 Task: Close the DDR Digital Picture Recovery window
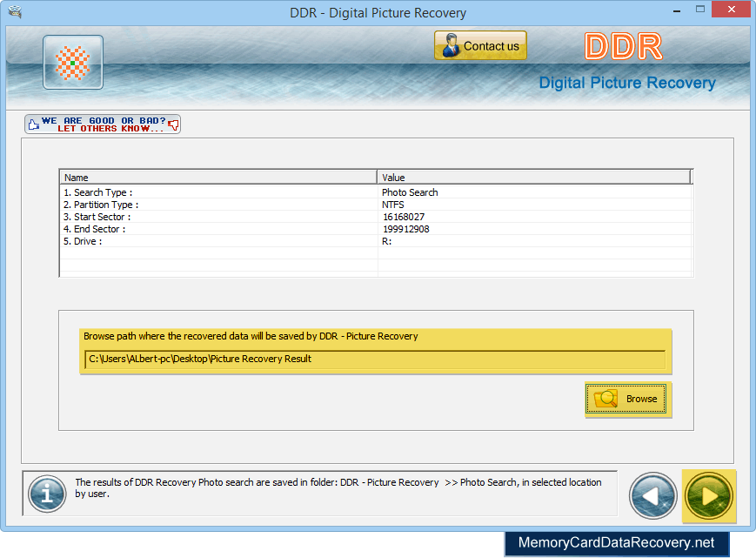point(732,10)
